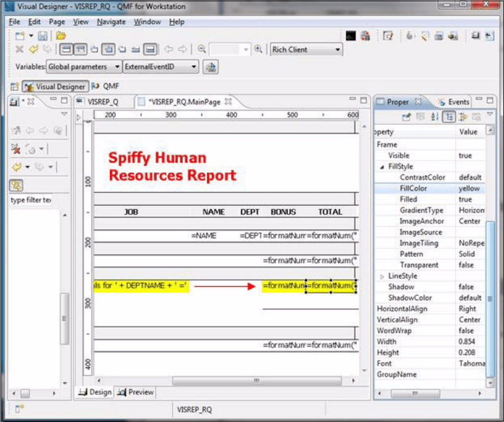Image resolution: width=504 pixels, height=422 pixels.
Task: Toggle the highlighted fourth section button
Action: coord(108,49)
